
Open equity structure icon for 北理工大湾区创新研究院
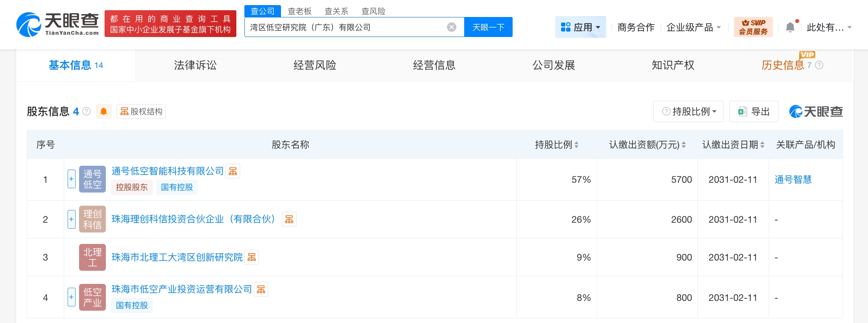coord(252,258)
